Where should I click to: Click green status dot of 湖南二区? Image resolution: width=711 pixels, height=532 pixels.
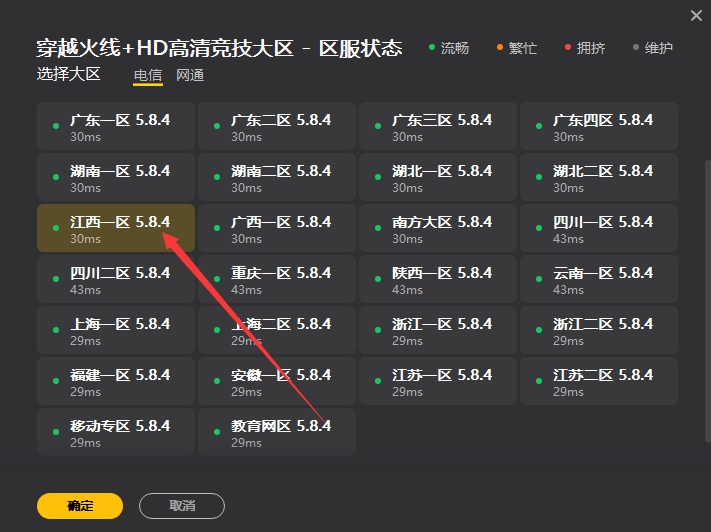click(x=217, y=177)
